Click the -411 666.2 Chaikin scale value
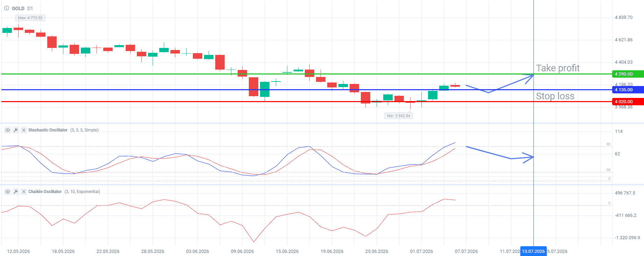Image resolution: width=644 pixels, height=256 pixels. [625, 215]
